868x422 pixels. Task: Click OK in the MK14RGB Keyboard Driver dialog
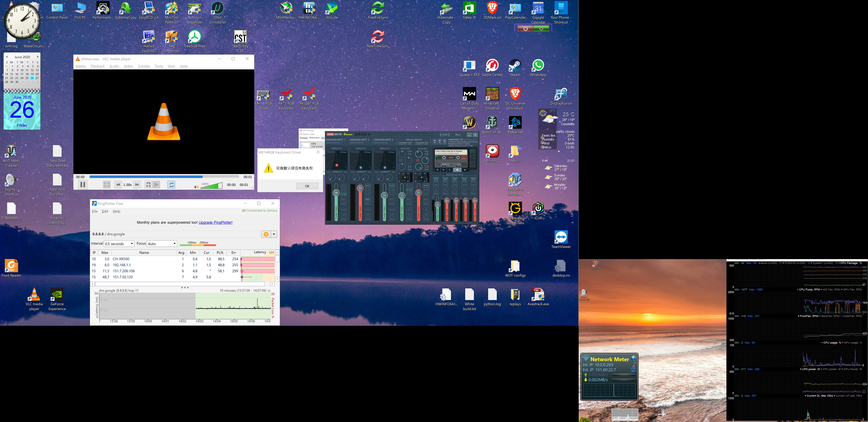pos(307,186)
